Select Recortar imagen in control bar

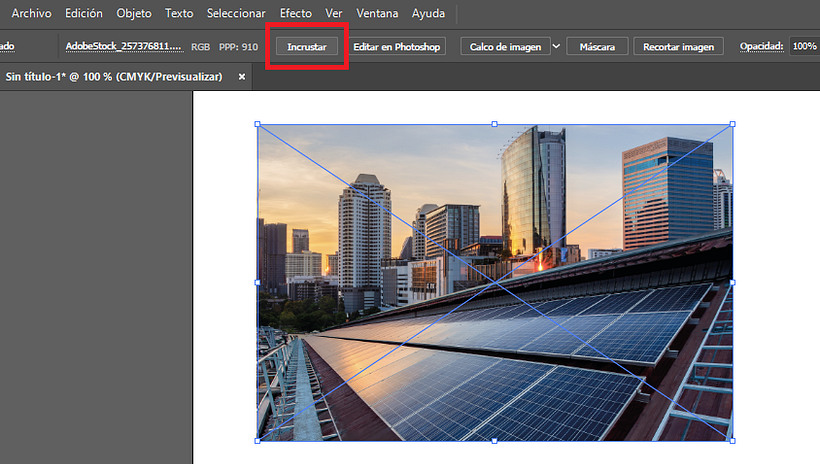679,47
